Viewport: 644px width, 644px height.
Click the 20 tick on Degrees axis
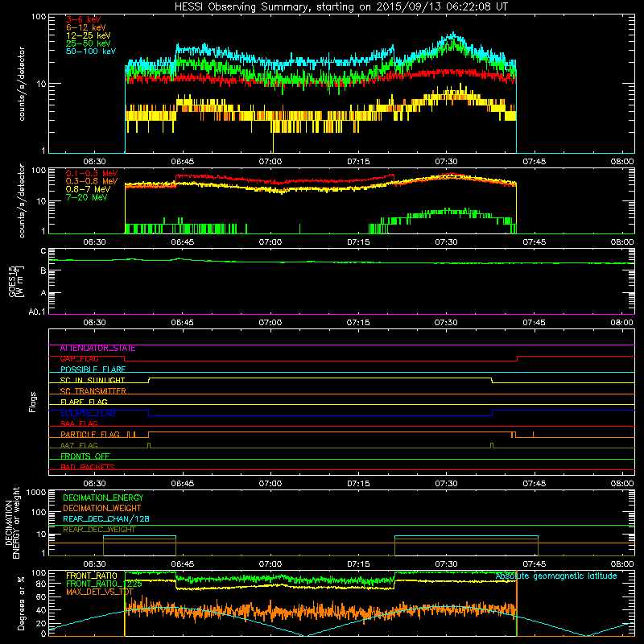41,623
